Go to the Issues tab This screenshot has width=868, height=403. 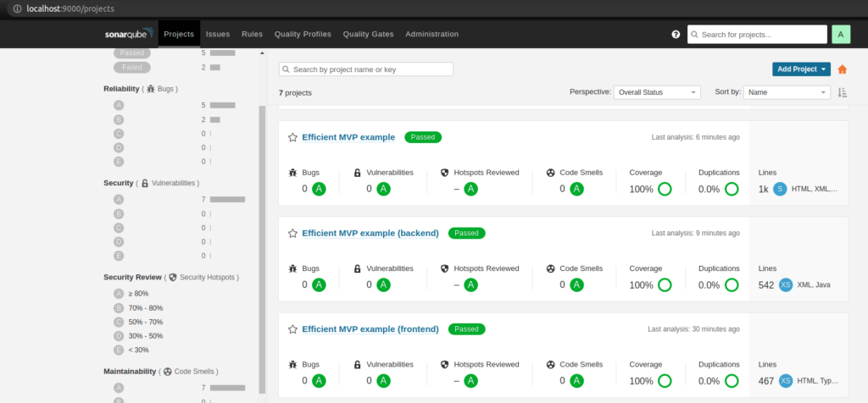pos(217,34)
